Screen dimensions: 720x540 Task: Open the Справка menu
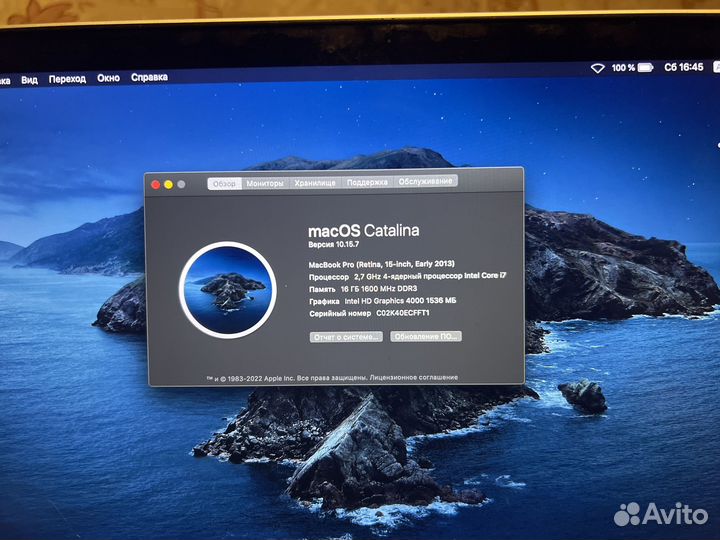149,77
